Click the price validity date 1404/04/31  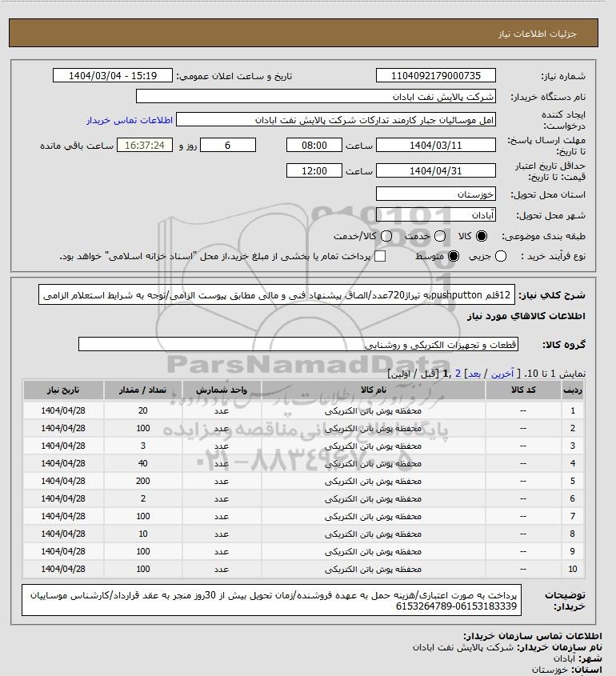click(x=436, y=170)
